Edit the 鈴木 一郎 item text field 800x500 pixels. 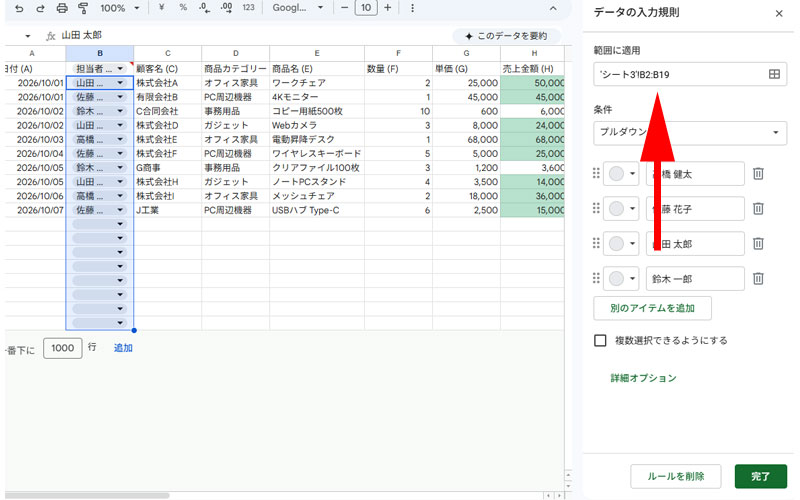pyautogui.click(x=695, y=279)
